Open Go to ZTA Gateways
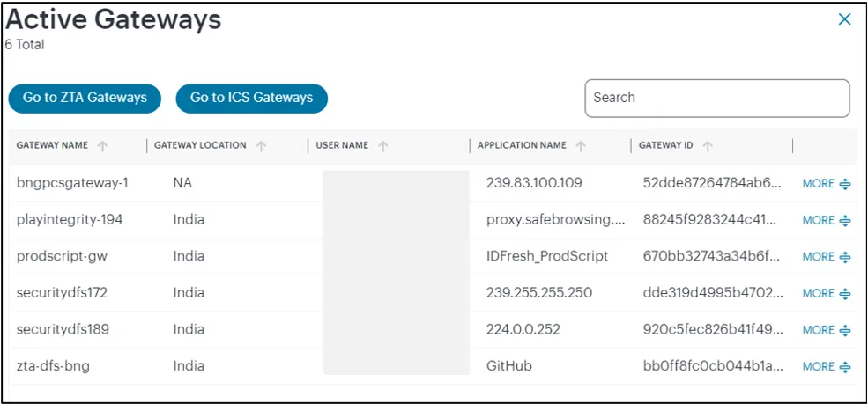This screenshot has height=404, width=868. coord(85,99)
